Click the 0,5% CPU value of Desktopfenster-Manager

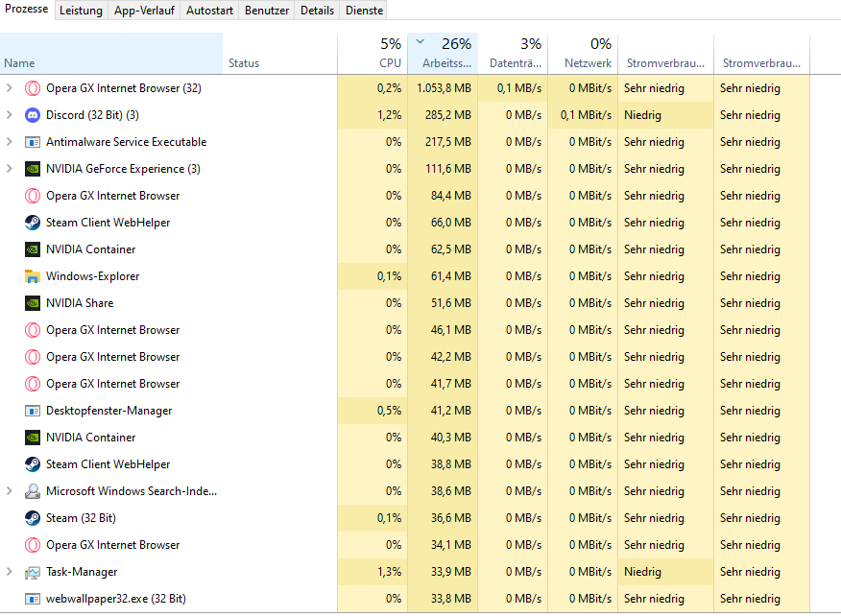pyautogui.click(x=389, y=411)
